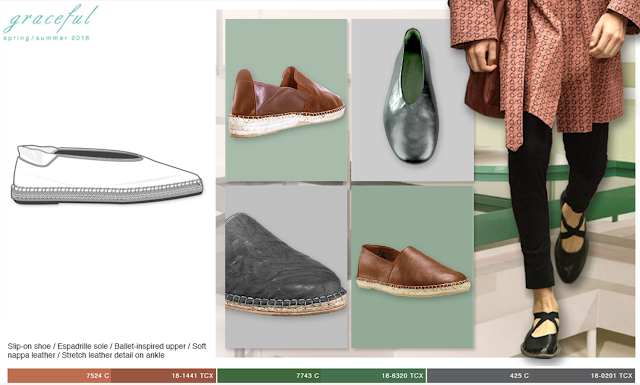Click the 'spring/summer 2016' subtitle

[x=46, y=38]
